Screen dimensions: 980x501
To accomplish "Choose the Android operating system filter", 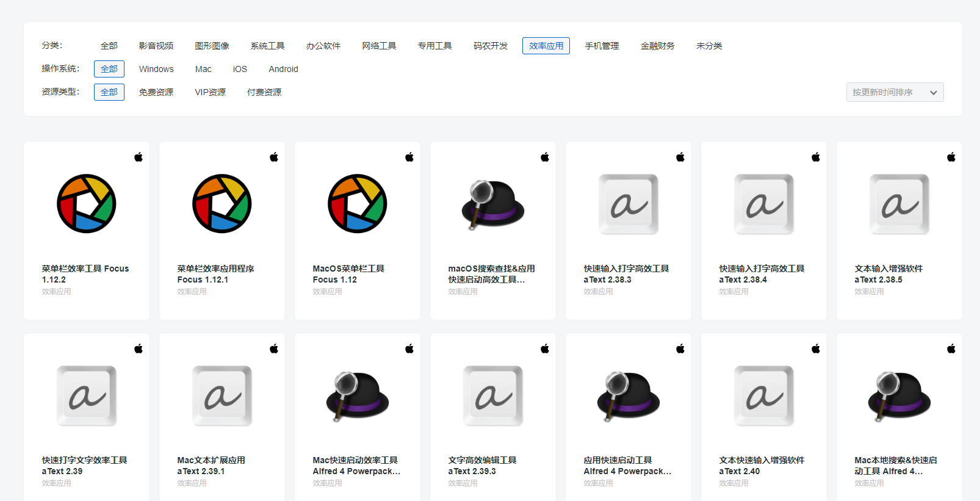I will point(283,69).
